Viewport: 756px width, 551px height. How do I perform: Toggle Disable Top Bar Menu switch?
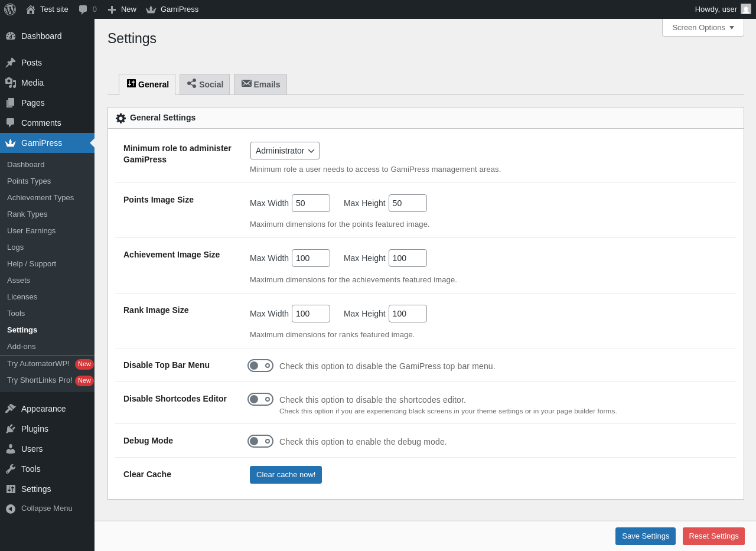(x=260, y=366)
